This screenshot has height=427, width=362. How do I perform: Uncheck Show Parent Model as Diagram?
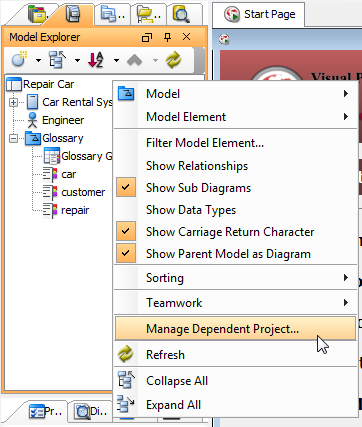pos(235,254)
